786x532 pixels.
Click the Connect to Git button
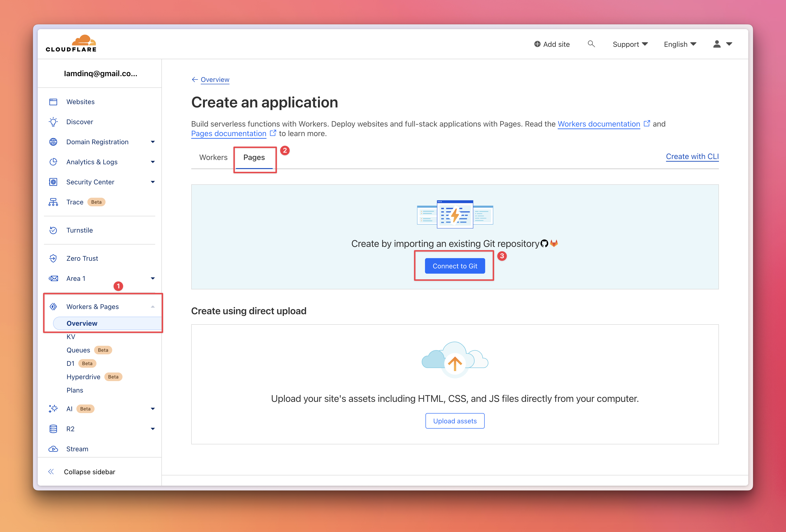pyautogui.click(x=455, y=266)
